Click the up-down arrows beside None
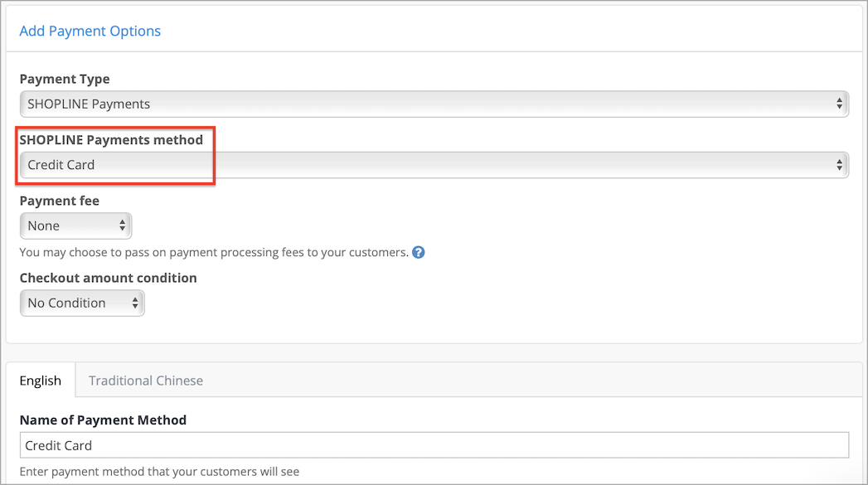 click(x=123, y=226)
